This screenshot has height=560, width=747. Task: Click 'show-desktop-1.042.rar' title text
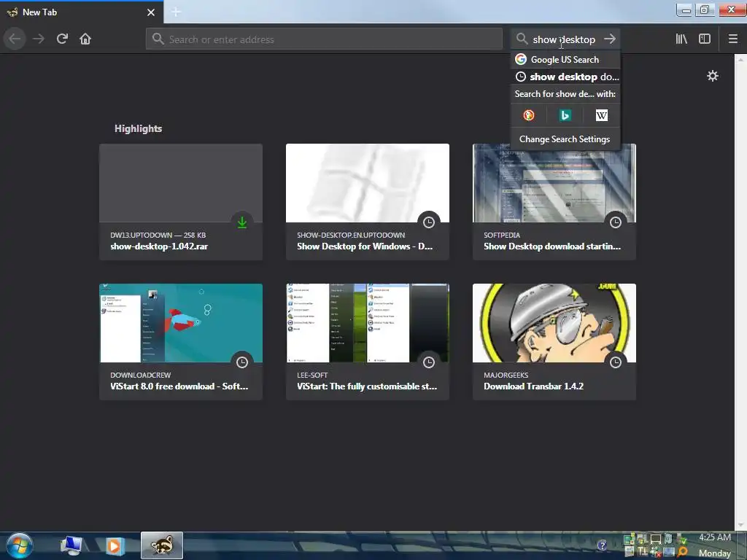click(x=158, y=246)
